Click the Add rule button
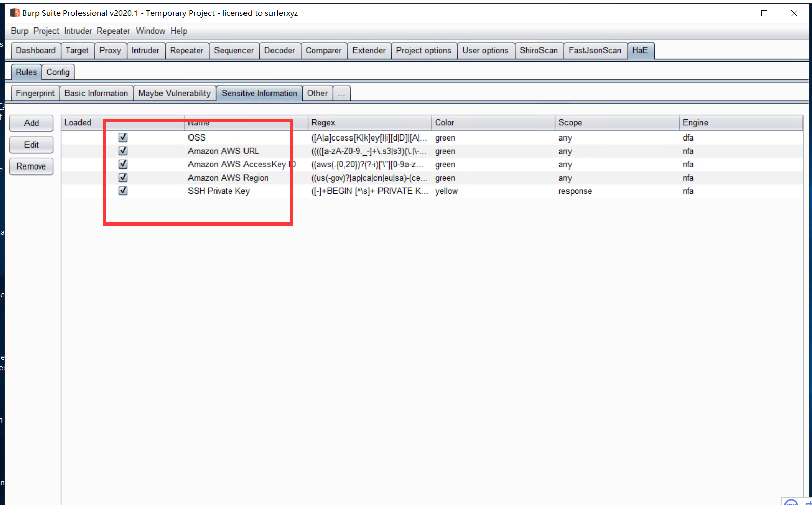The height and width of the screenshot is (505, 812). click(32, 123)
